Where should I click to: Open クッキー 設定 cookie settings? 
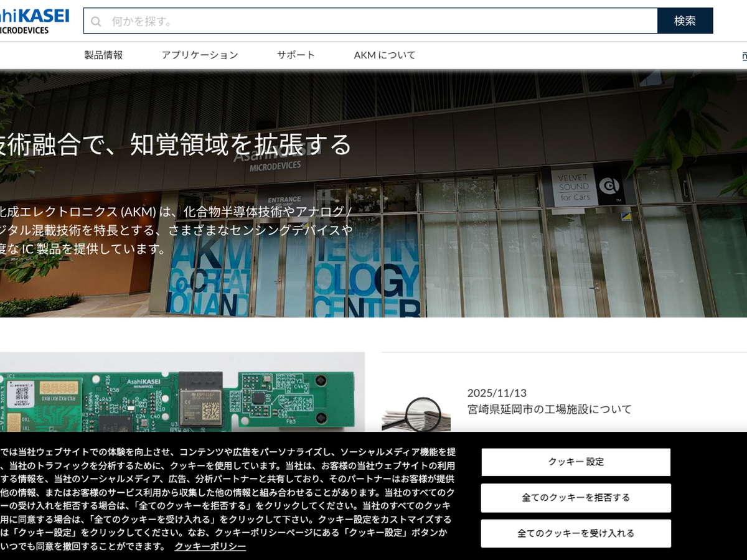(575, 462)
